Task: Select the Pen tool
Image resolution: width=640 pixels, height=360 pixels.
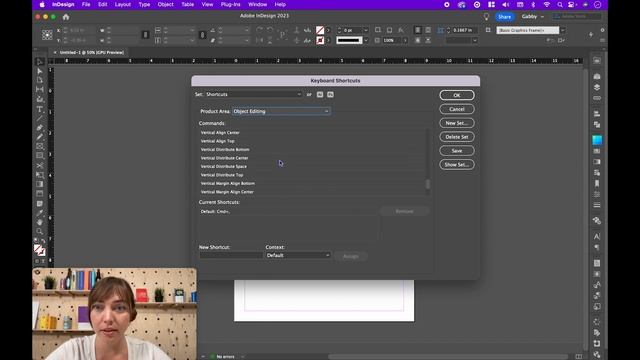Action: coord(40,128)
